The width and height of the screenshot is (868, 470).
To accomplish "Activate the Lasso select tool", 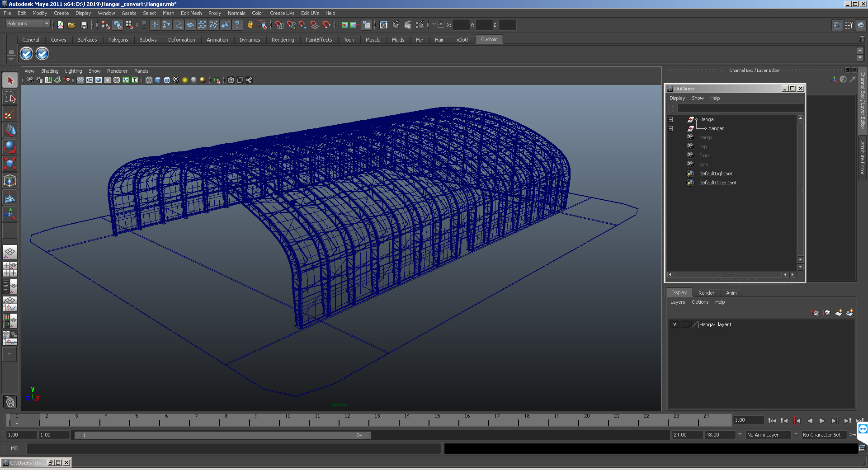I will 10,97.
